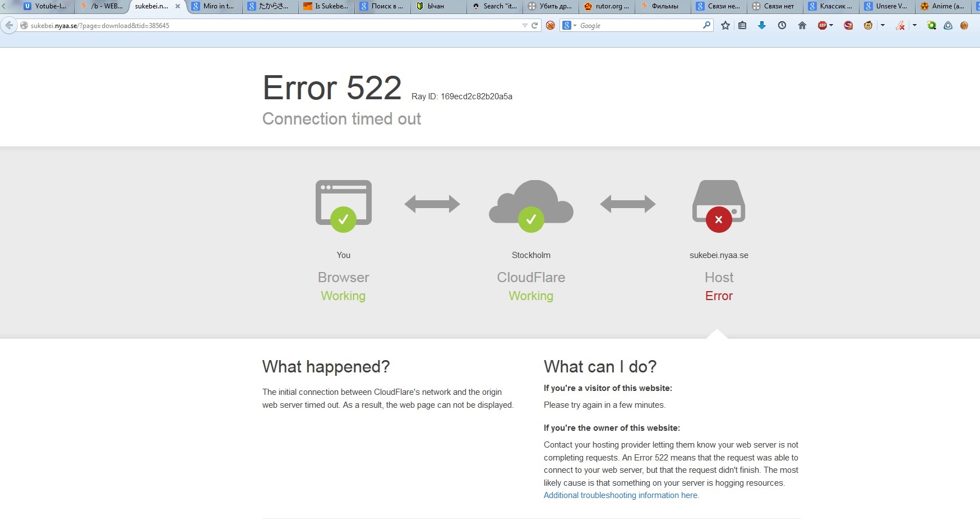This screenshot has height=525, width=980.
Task: Switch to the rutor.org tab
Action: click(606, 6)
